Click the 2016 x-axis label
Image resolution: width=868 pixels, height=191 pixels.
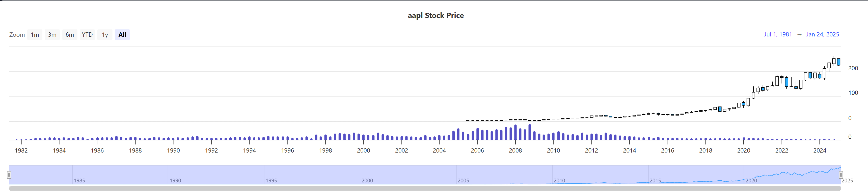tap(667, 151)
